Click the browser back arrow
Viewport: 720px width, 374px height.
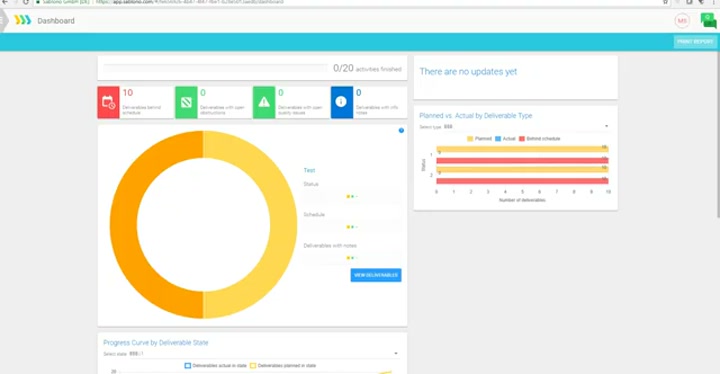coord(5,2)
